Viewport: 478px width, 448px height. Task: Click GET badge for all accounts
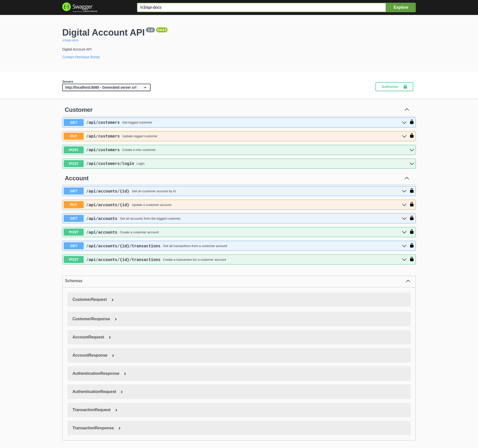(74, 218)
